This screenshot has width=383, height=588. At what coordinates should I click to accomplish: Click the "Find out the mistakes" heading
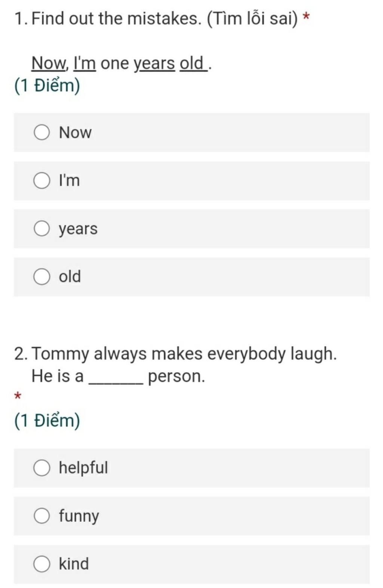(x=116, y=19)
